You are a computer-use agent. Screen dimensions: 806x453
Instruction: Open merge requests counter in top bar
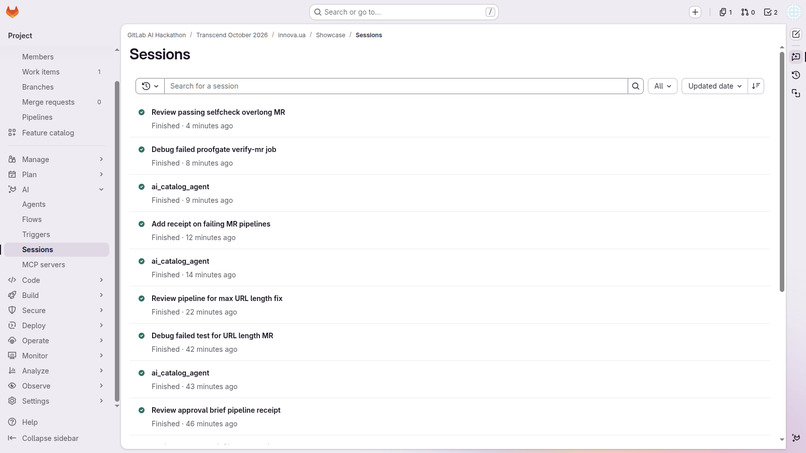[x=748, y=12]
